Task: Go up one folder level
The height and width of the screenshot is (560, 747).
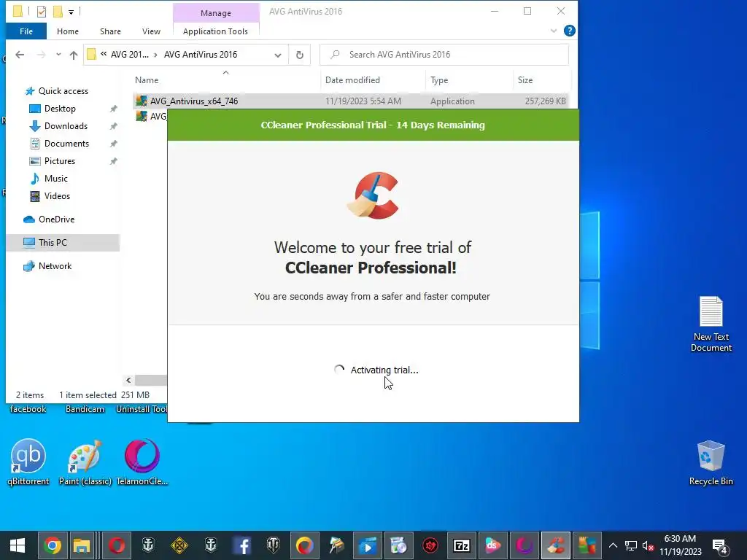Action: pyautogui.click(x=74, y=55)
